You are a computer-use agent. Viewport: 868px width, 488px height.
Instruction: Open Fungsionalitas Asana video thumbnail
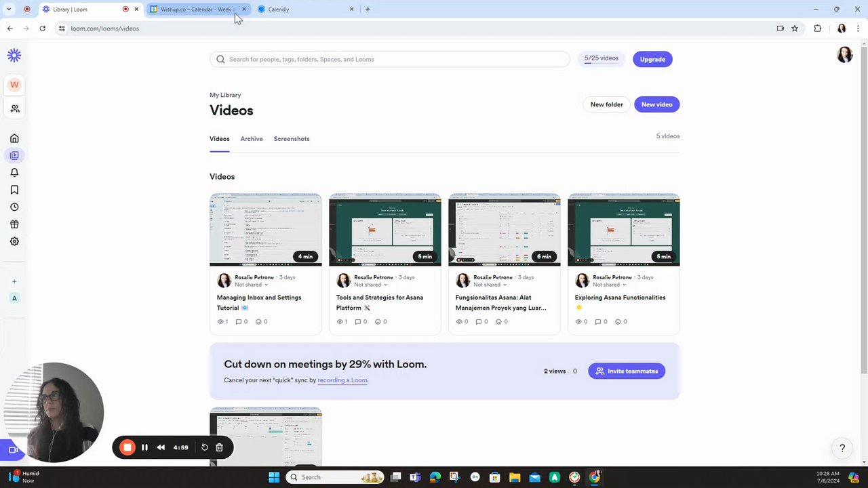click(x=504, y=230)
